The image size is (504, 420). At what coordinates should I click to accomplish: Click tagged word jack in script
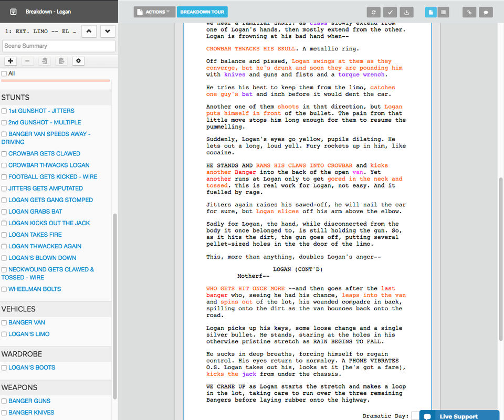pyautogui.click(x=249, y=374)
